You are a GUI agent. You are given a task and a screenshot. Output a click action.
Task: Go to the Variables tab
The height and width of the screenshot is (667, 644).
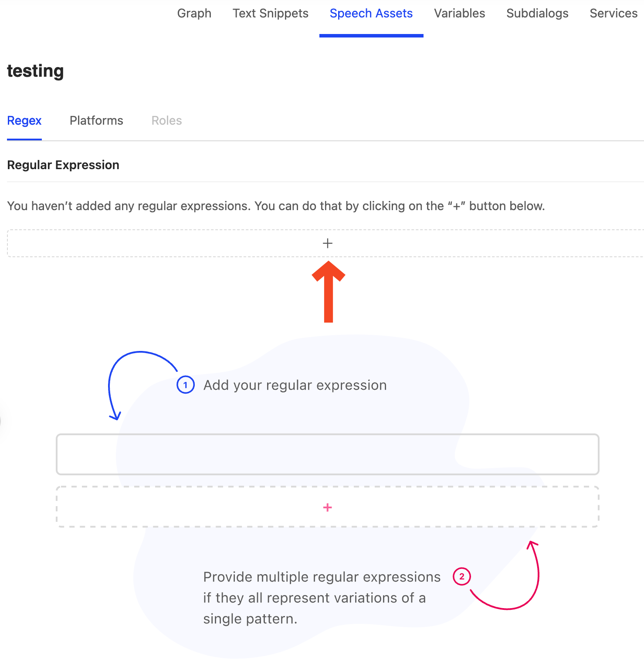(460, 14)
